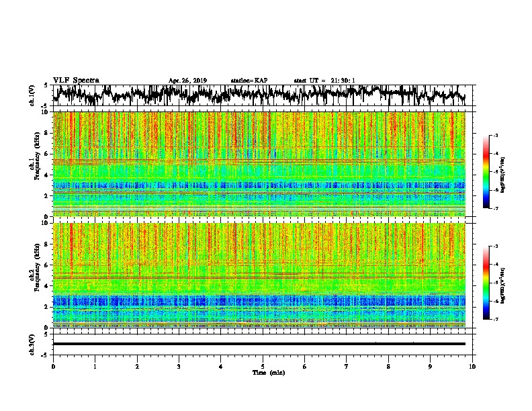
Task: Select the date "Apr. 26, 2019"
Action: pos(187,81)
